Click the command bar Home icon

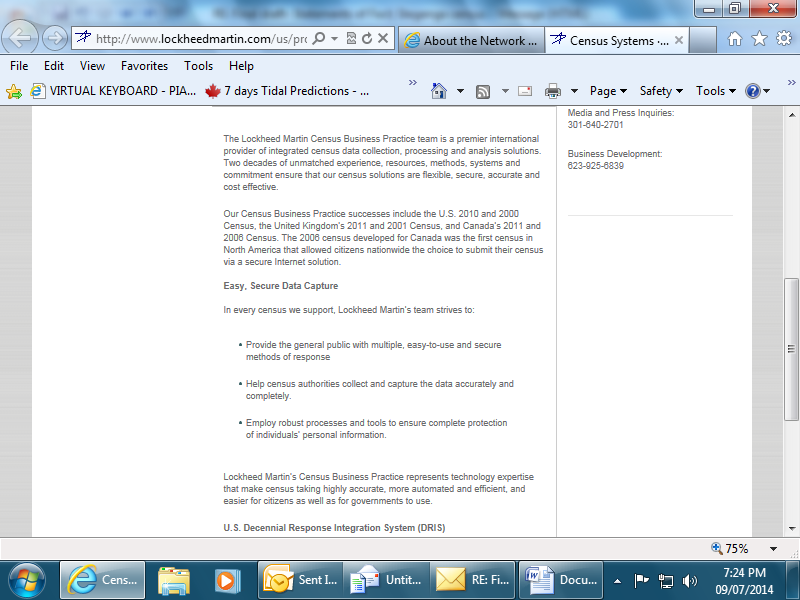point(439,91)
